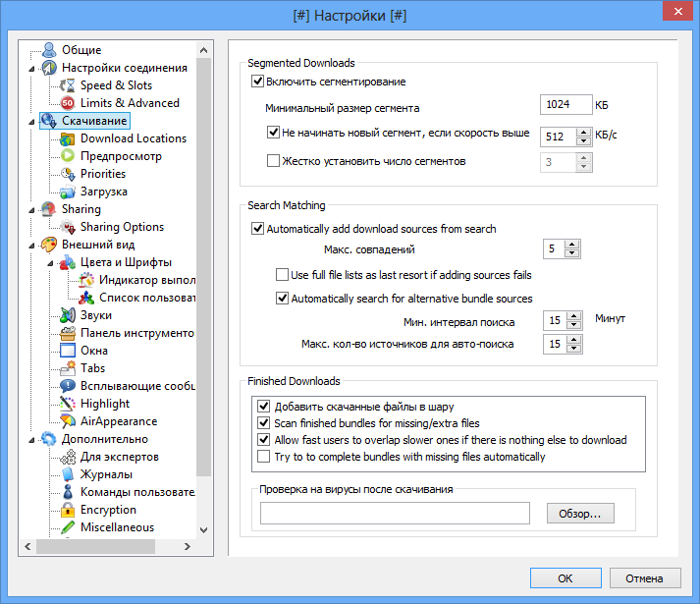Toggle Allow fast users to overlap slower ones
The width and height of the screenshot is (700, 604).
click(264, 440)
